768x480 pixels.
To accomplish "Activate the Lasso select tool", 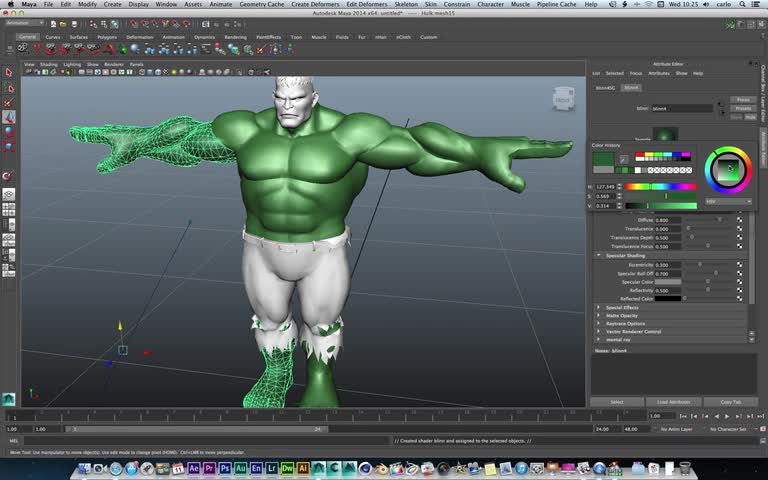I will coord(8,88).
